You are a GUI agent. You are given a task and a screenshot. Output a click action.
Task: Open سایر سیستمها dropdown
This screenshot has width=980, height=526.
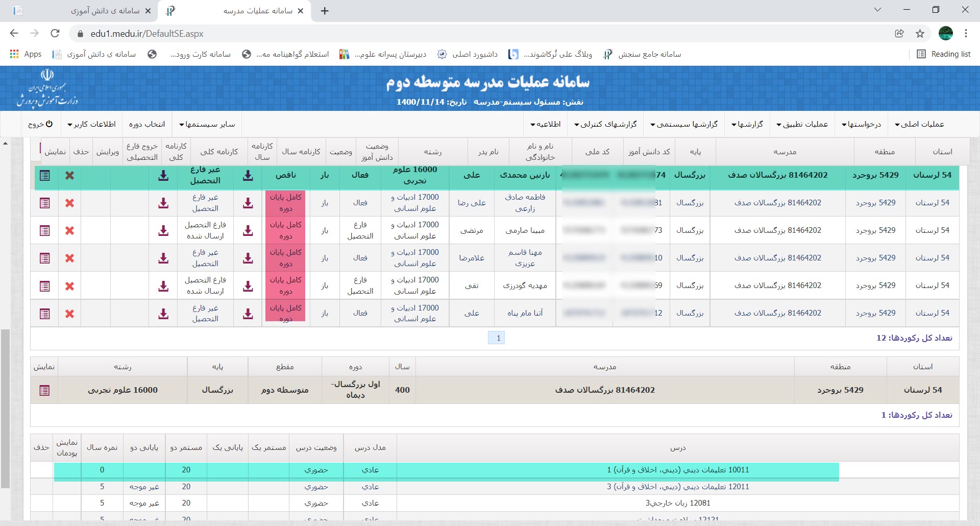[207, 125]
